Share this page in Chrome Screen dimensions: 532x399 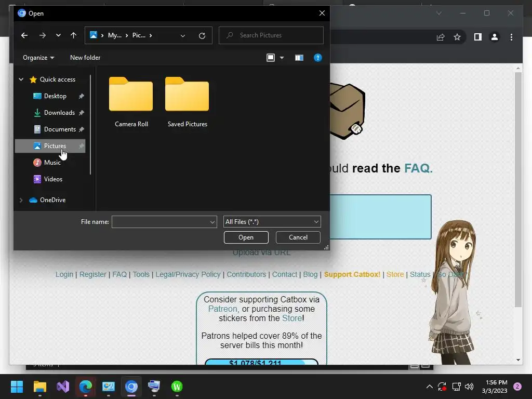tap(441, 37)
